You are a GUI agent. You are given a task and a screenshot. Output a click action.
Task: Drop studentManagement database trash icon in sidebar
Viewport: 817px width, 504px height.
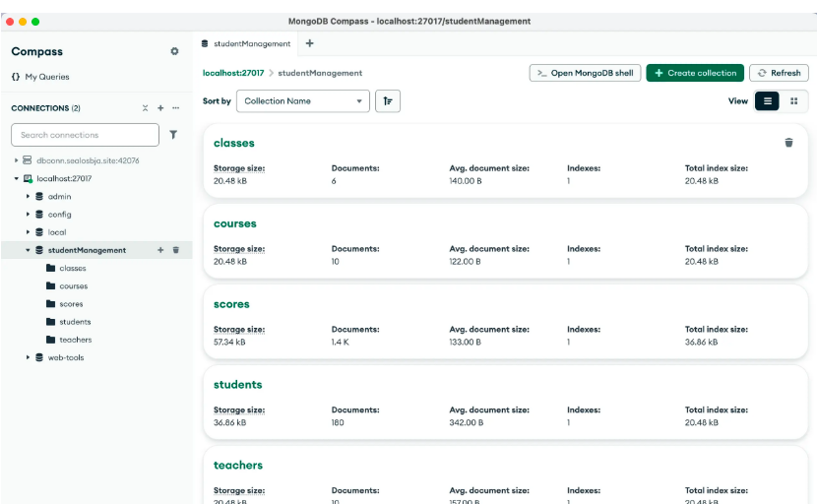click(x=176, y=250)
